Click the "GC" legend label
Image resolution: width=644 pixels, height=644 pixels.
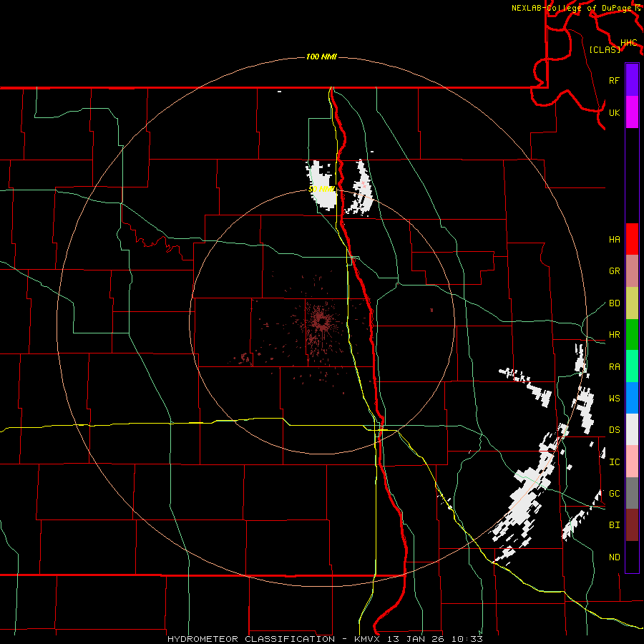614,494
